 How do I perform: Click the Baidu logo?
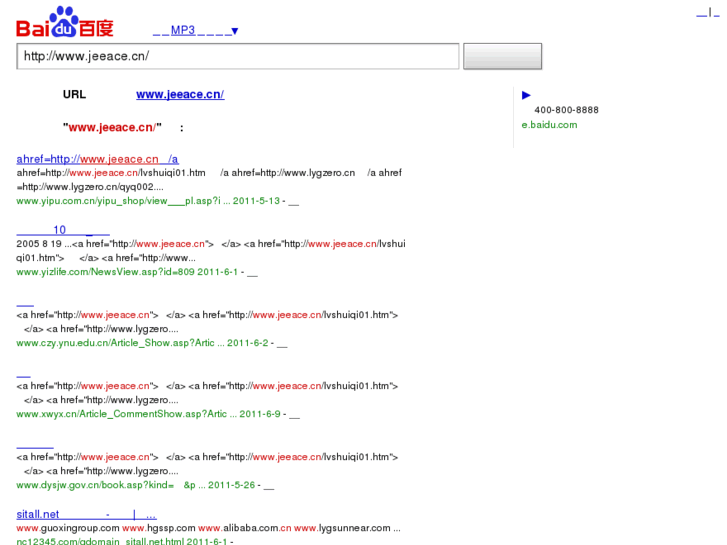(65, 22)
